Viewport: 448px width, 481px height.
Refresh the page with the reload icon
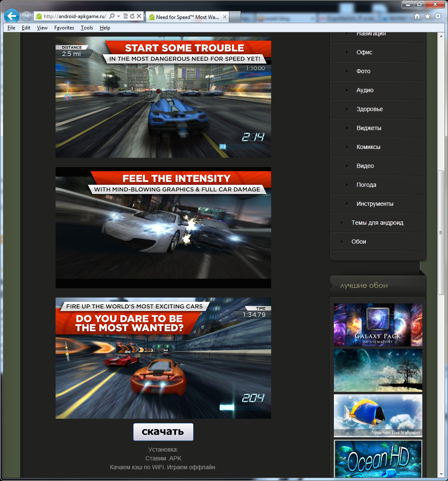tap(132, 16)
